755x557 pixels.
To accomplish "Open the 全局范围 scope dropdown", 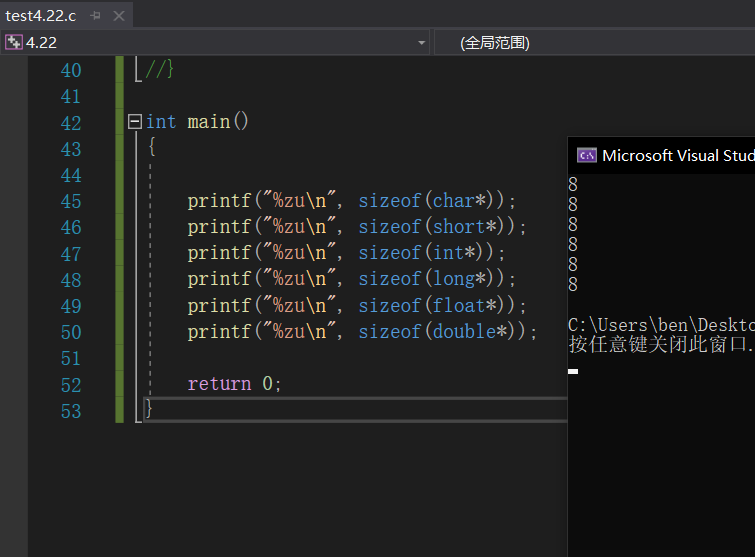I will 595,42.
